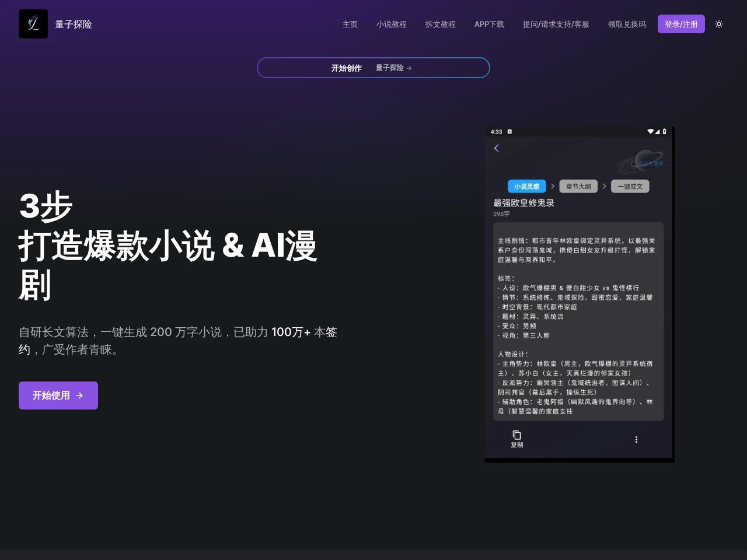747x560 pixels.
Task: Click the 量子探险 logo icon
Action: 33,24
